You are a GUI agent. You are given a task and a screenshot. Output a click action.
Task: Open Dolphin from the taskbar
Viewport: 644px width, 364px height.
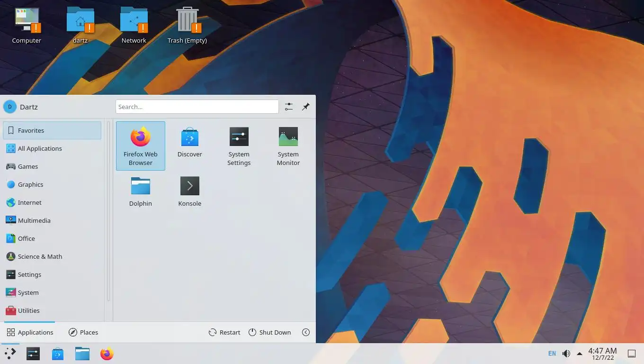[x=82, y=354]
